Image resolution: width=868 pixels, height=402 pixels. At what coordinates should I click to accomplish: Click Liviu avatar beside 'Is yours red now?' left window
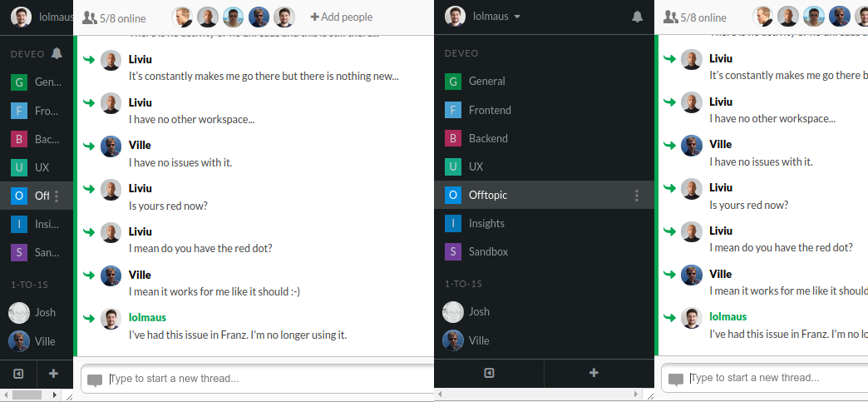tap(111, 190)
